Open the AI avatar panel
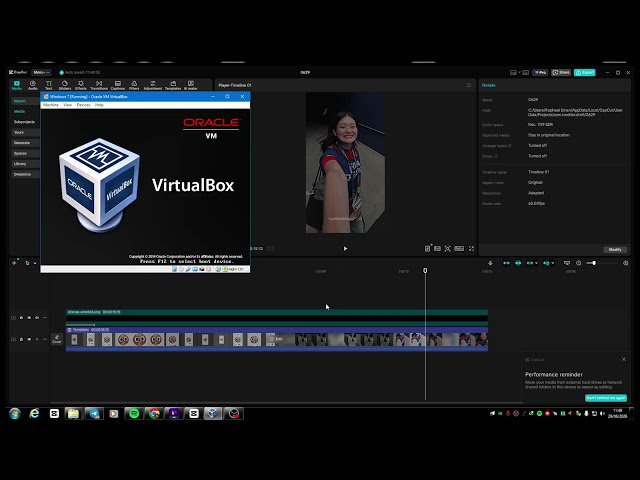 tap(191, 85)
